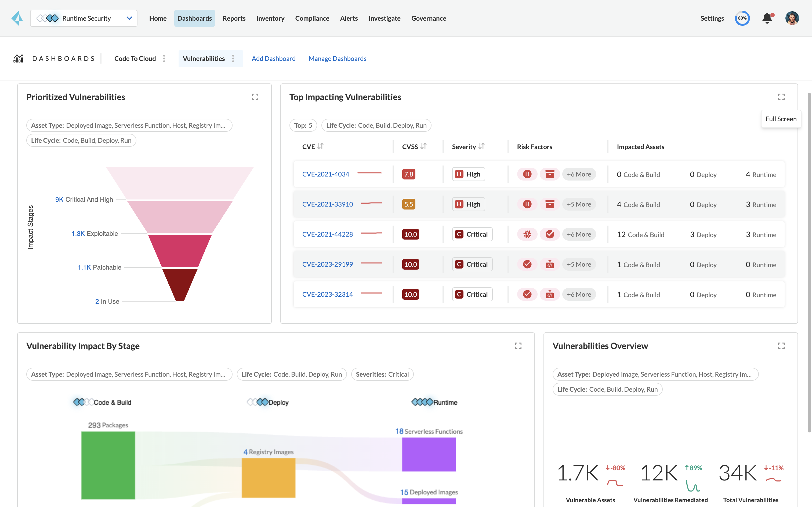
Task: Click Add Dashboard
Action: 273,58
